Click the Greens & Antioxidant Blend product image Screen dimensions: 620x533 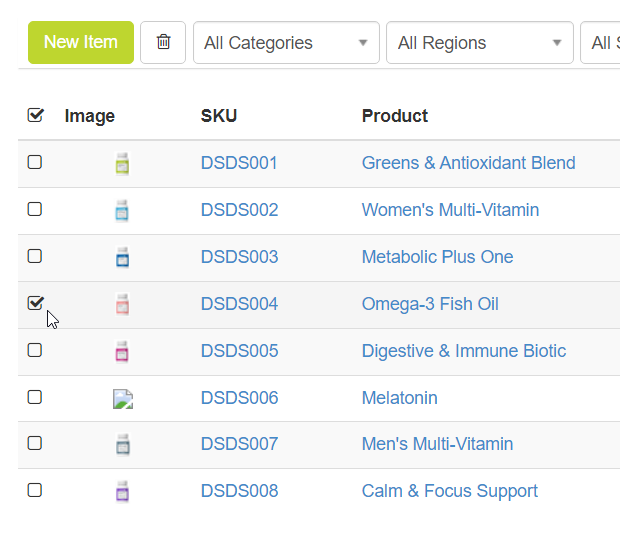[123, 163]
